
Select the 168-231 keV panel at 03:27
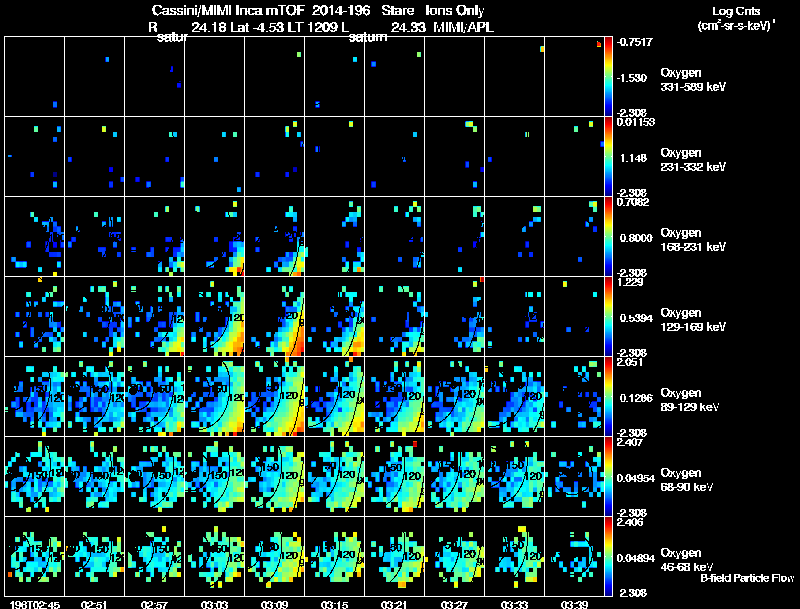[455, 237]
